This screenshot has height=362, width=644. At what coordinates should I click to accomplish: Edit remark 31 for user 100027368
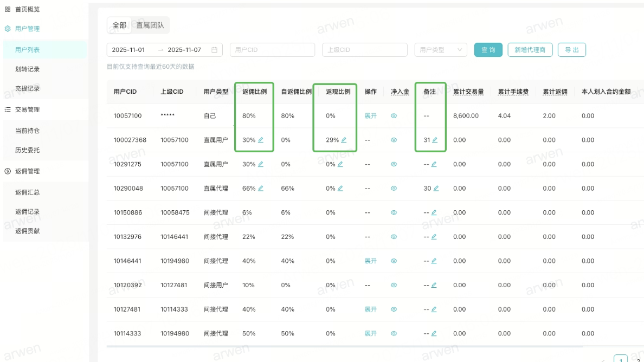(x=435, y=140)
